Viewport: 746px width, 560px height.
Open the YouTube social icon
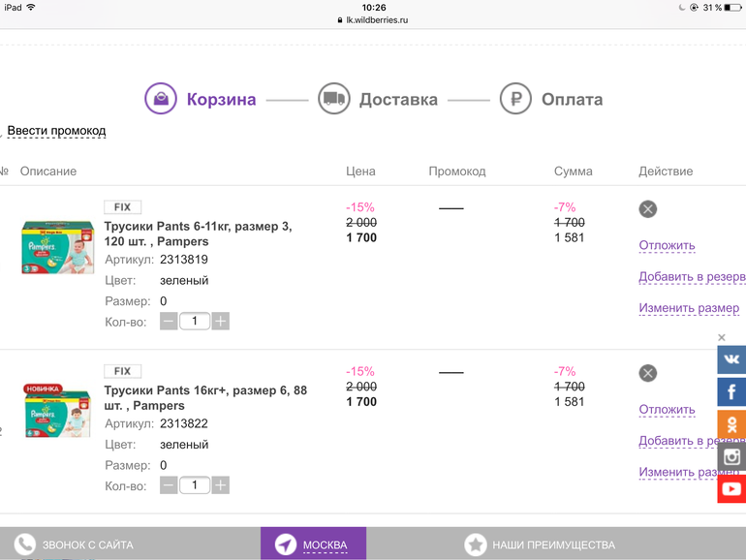point(731,488)
